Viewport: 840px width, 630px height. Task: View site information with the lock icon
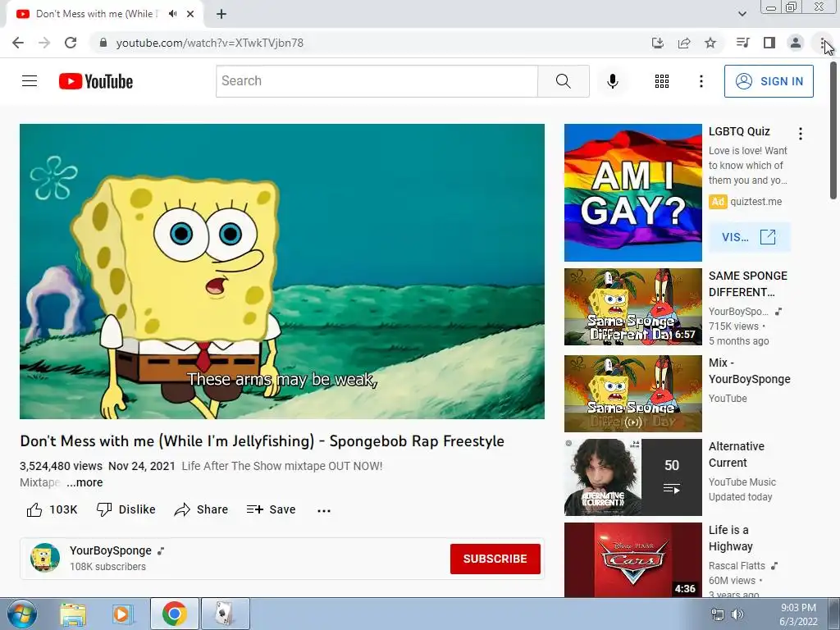coord(103,43)
